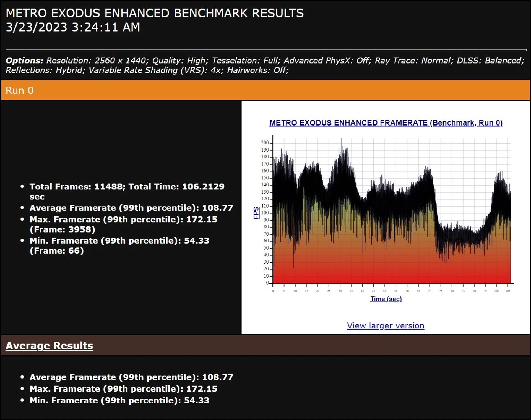Click Average Results 'Average Framerate' 108.77 line
Image resolution: width=531 pixels, height=420 pixels.
[x=131, y=377]
